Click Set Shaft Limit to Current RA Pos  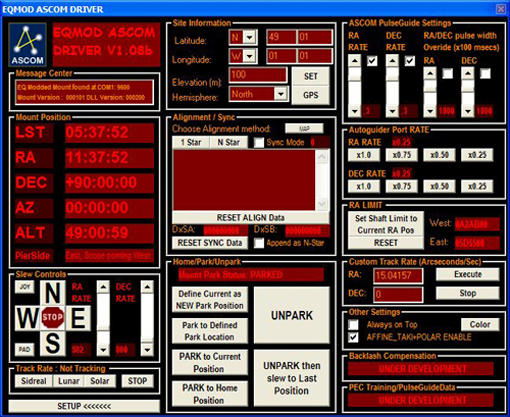pos(386,224)
